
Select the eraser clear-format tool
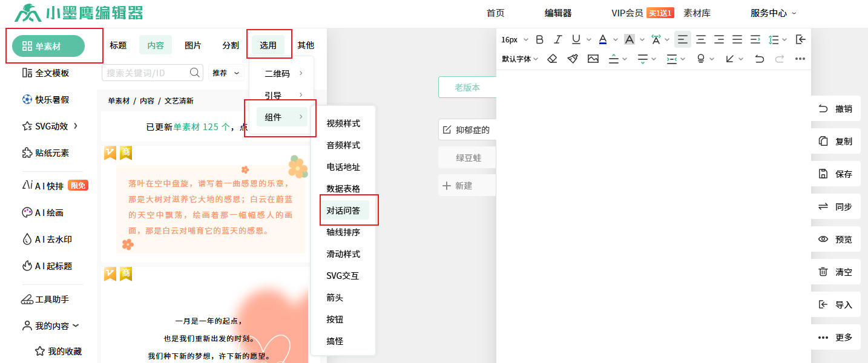pyautogui.click(x=552, y=59)
